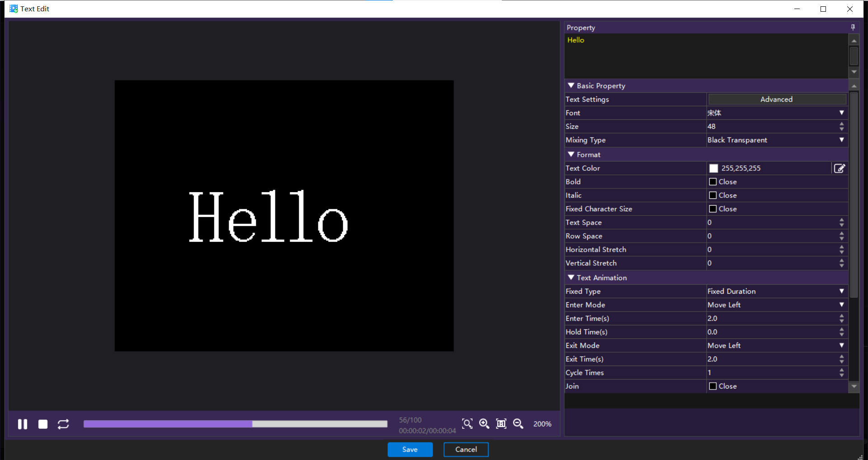Click property list scroll down arrow
This screenshot has width=868, height=460.
tap(854, 386)
